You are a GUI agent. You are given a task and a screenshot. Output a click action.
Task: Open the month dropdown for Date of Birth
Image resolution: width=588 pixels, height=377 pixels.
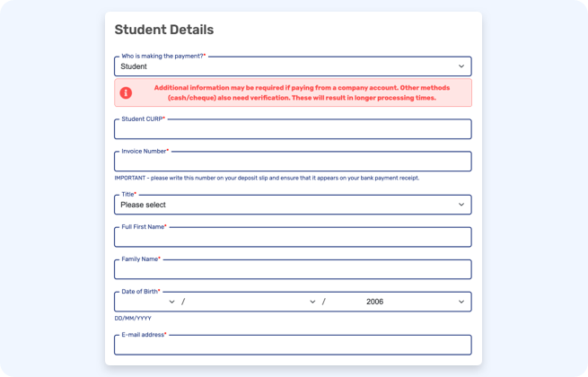point(252,302)
